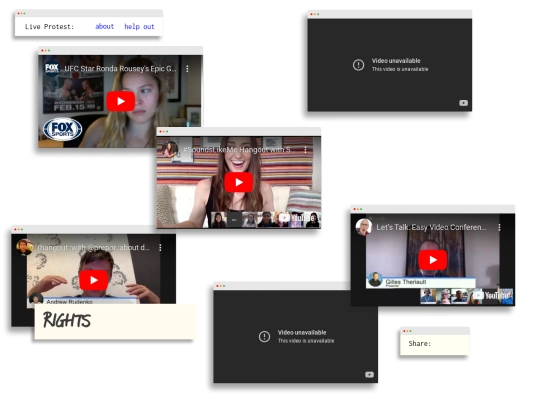Open the 'about' link
Viewport: 540px width, 405px height.
pos(104,27)
